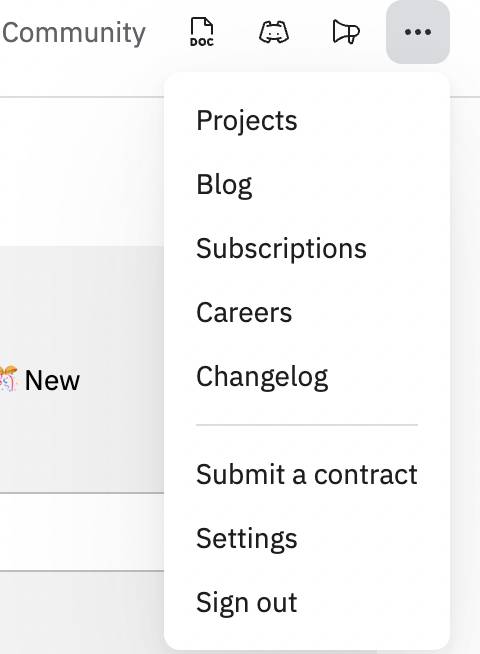Image resolution: width=480 pixels, height=654 pixels.
Task: Open the Blog menu entry
Action: 224,184
